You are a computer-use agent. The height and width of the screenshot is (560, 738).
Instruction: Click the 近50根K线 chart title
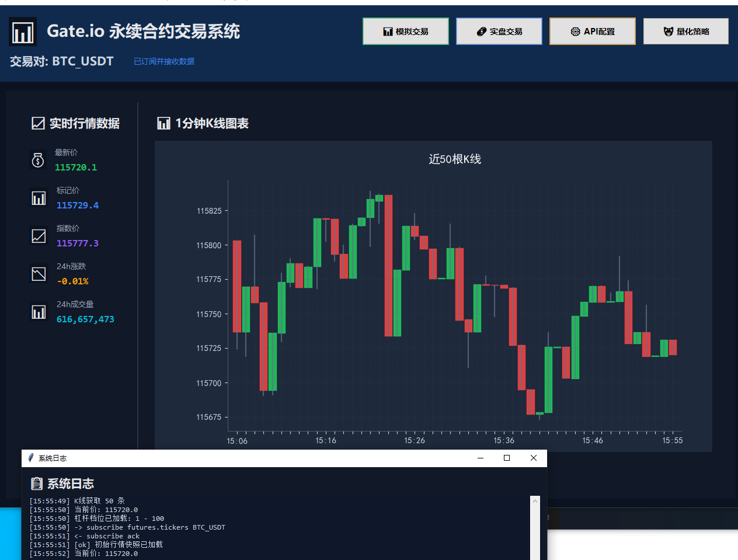tap(454, 159)
